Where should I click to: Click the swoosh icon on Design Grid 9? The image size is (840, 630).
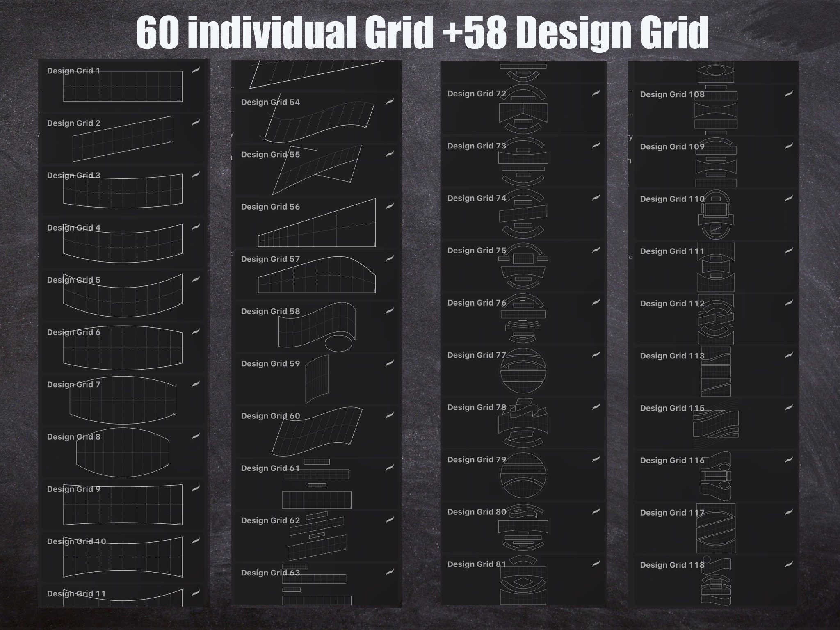point(195,488)
